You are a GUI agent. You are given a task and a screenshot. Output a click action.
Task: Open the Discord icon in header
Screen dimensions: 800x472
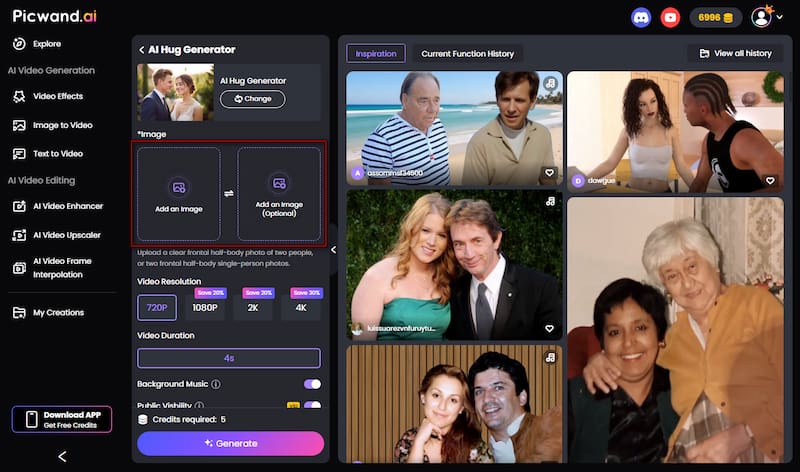tap(641, 18)
